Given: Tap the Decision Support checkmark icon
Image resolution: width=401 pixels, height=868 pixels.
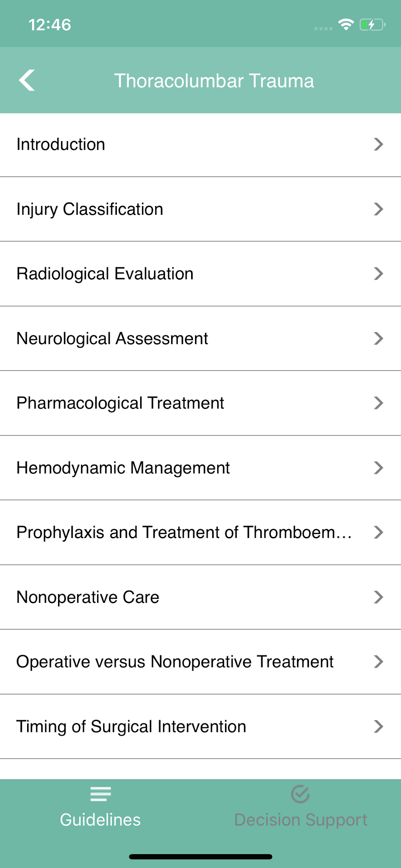Looking at the screenshot, I should click(300, 794).
